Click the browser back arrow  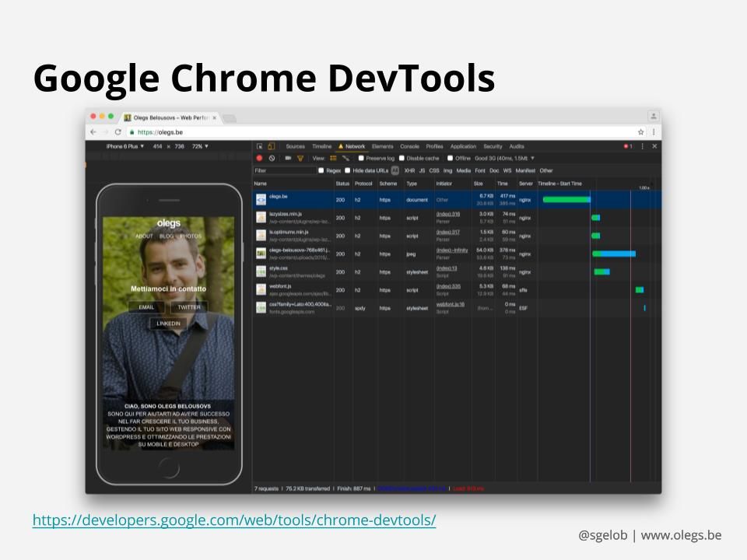click(x=93, y=132)
